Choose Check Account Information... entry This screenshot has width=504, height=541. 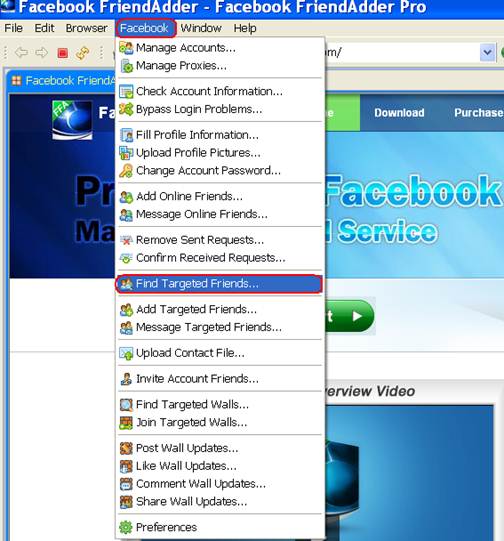click(220, 91)
